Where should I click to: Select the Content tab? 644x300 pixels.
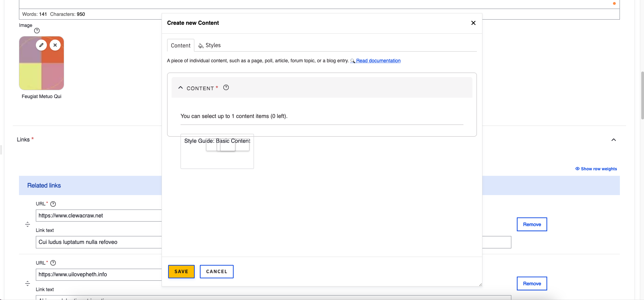point(181,45)
